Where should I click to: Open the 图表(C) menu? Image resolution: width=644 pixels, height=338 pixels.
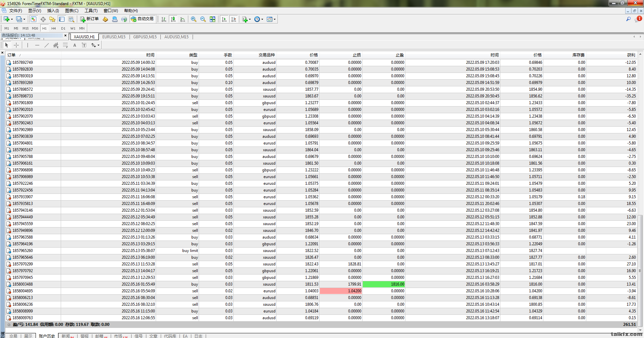click(72, 11)
